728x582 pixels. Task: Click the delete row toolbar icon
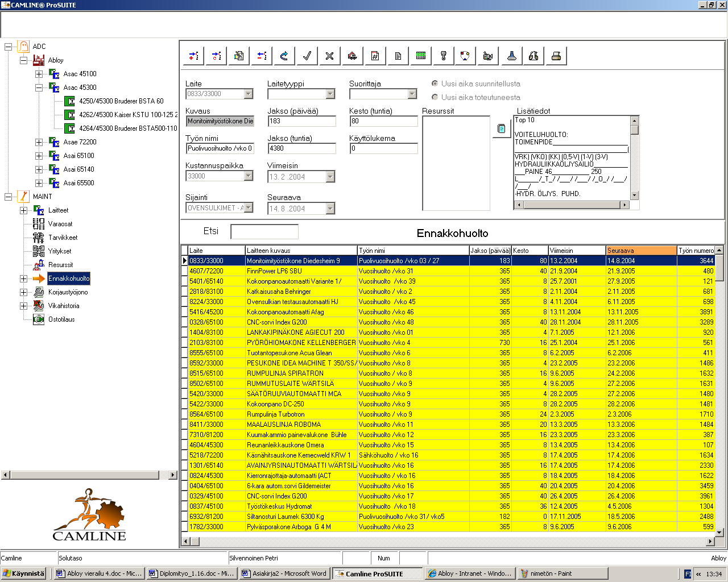[x=262, y=56]
